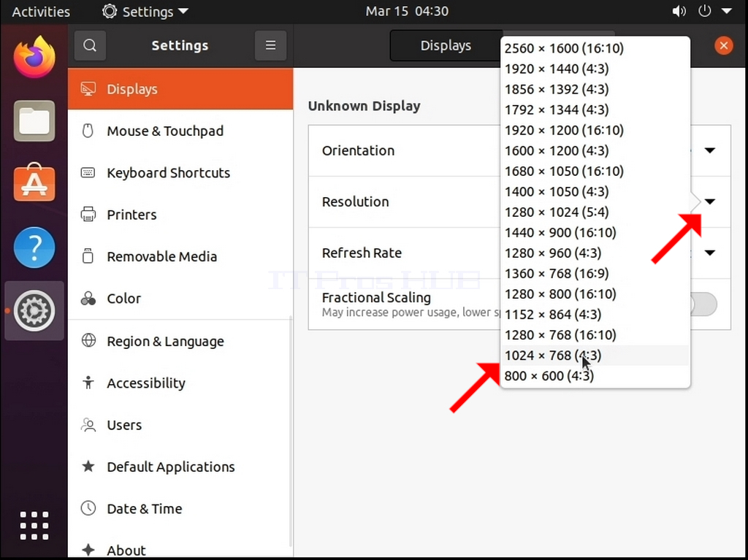The width and height of the screenshot is (748, 560).
Task: Launch Files from the dock
Action: [x=34, y=120]
